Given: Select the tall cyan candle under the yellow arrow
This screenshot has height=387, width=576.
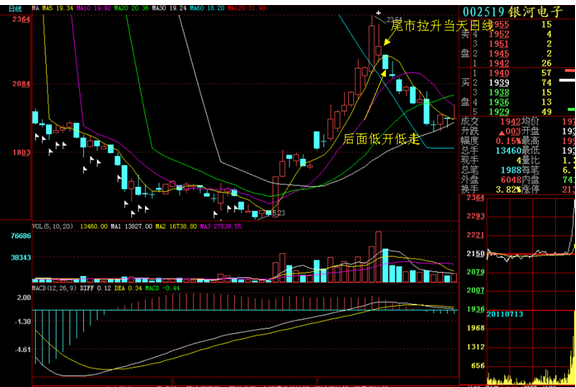Looking at the screenshot, I should [385, 62].
